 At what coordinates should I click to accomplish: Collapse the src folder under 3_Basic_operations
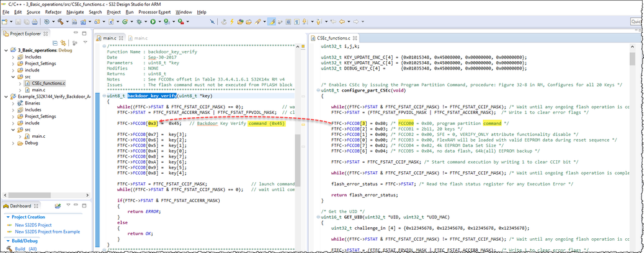pyautogui.click(x=13, y=77)
